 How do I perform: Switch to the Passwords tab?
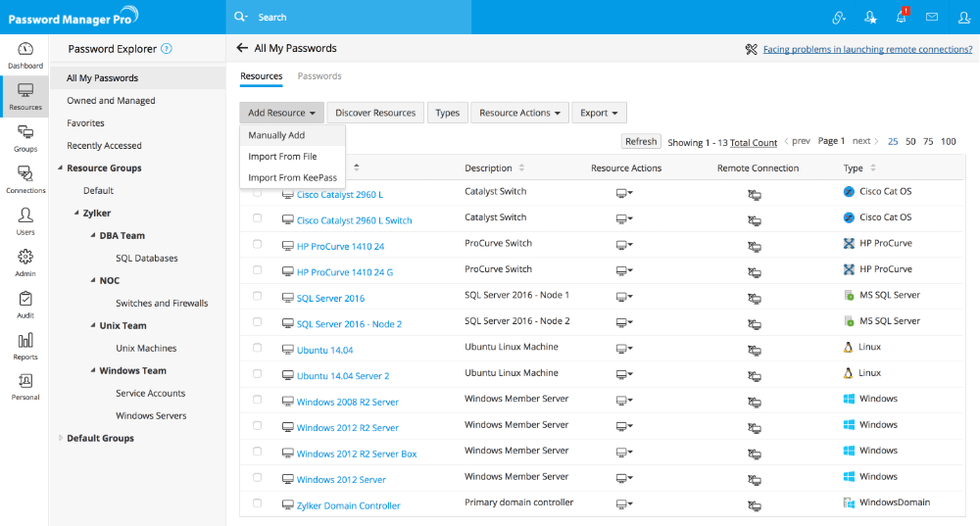319,76
